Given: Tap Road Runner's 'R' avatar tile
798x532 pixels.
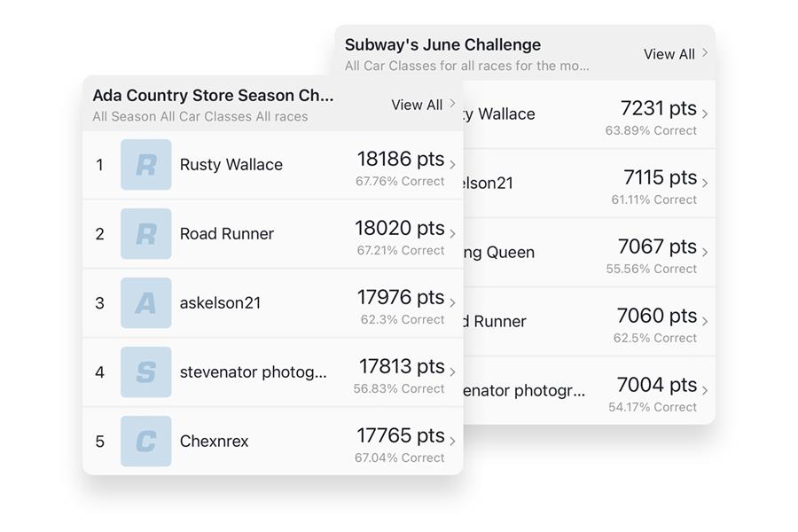Looking at the screenshot, I should (146, 234).
